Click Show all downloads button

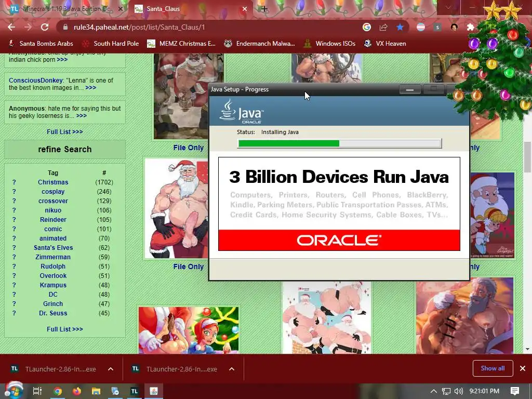click(x=493, y=368)
